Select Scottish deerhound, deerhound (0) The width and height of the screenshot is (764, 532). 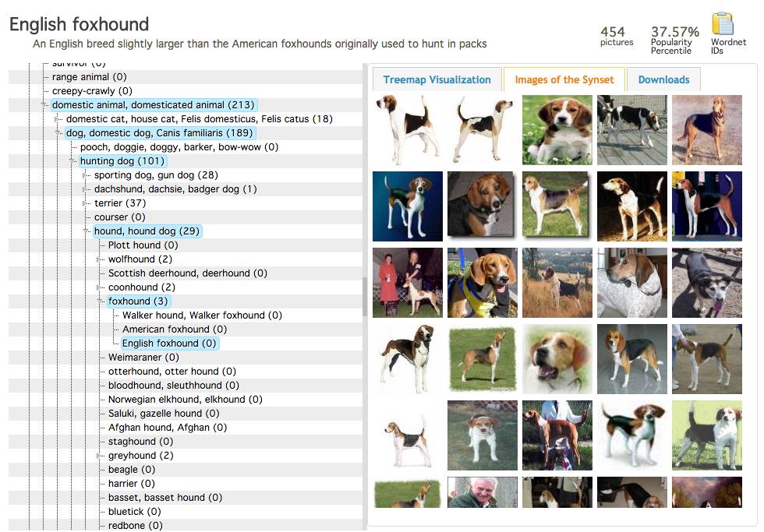pyautogui.click(x=188, y=273)
